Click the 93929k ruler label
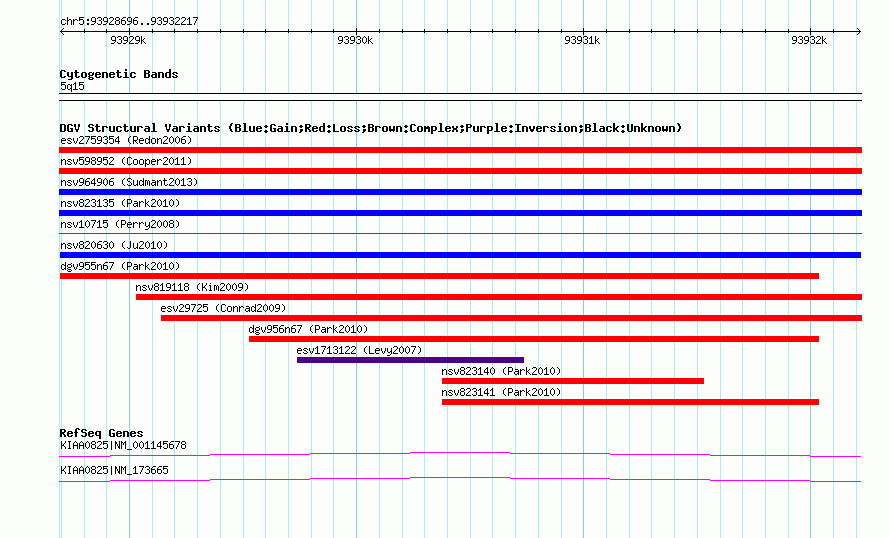890x538 pixels. pyautogui.click(x=128, y=40)
